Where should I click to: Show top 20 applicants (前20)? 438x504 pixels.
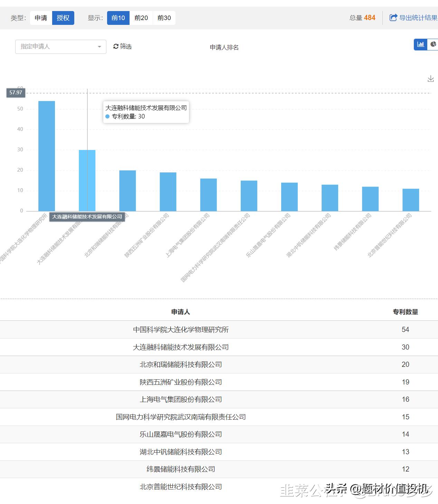point(141,18)
